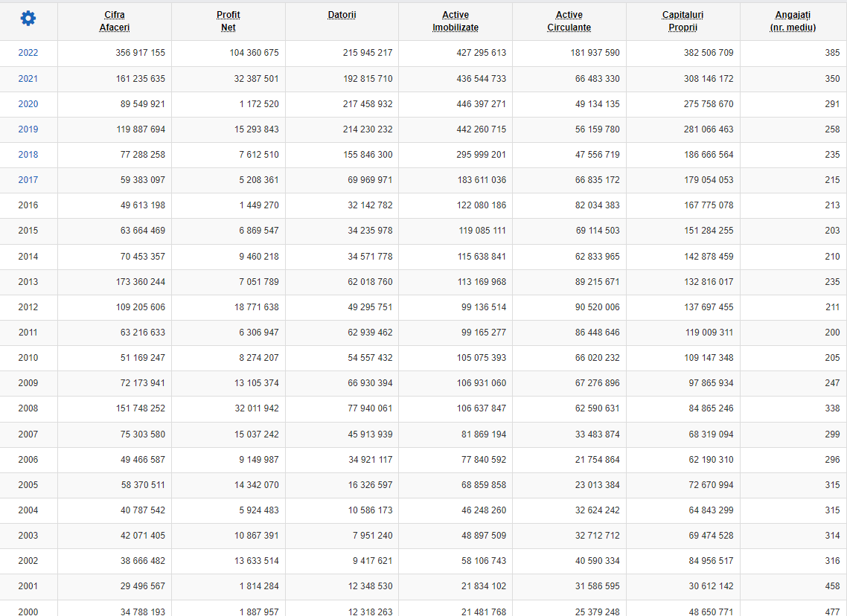Click the Capitaluri Proprii column header
This screenshot has height=616, width=847.
(683, 21)
